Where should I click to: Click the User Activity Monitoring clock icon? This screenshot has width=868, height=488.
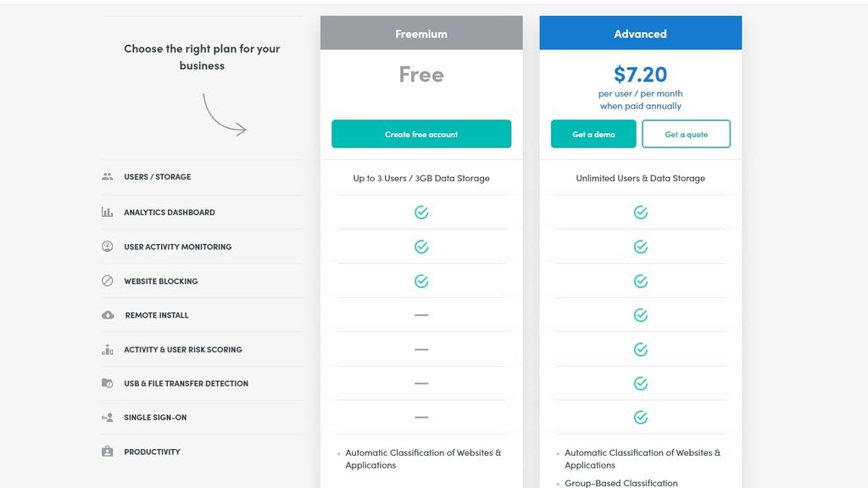coord(106,246)
